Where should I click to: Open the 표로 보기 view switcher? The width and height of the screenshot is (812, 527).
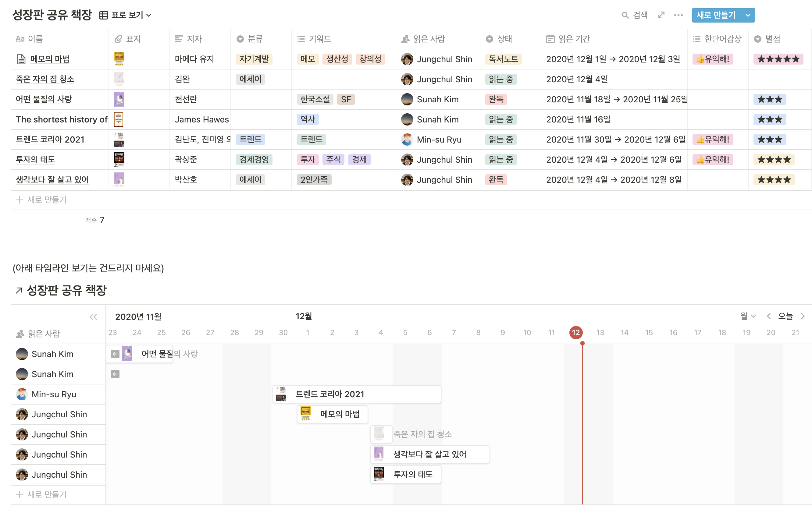(126, 15)
